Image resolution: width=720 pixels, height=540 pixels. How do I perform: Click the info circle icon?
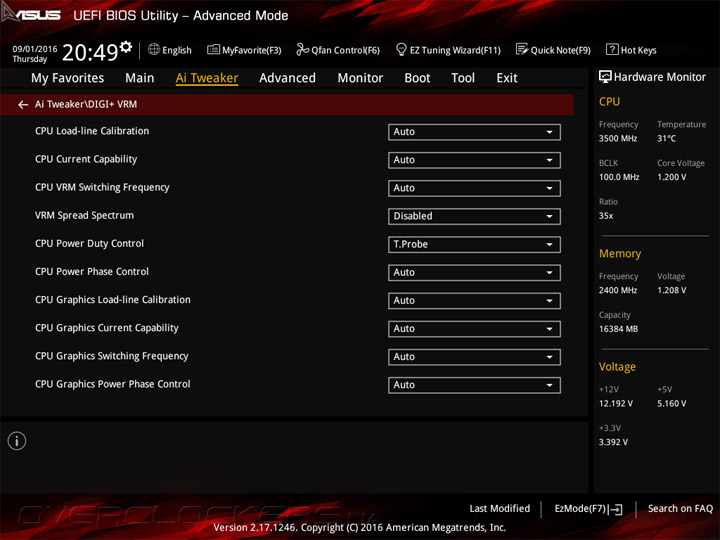click(x=17, y=441)
